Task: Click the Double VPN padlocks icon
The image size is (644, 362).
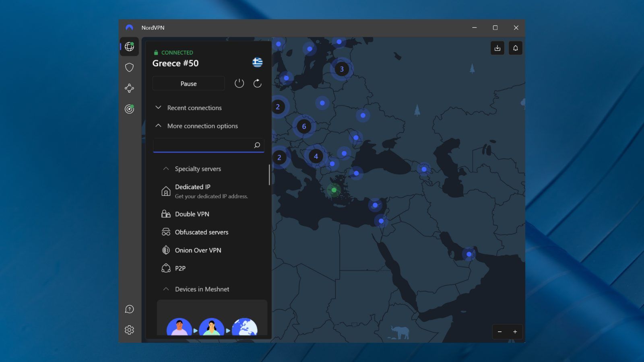Action: [x=166, y=214]
